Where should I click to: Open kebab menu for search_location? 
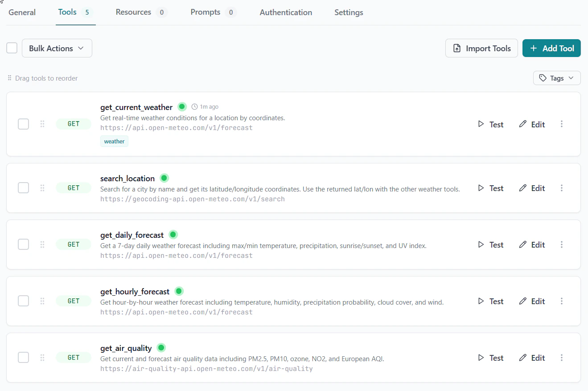(x=562, y=188)
